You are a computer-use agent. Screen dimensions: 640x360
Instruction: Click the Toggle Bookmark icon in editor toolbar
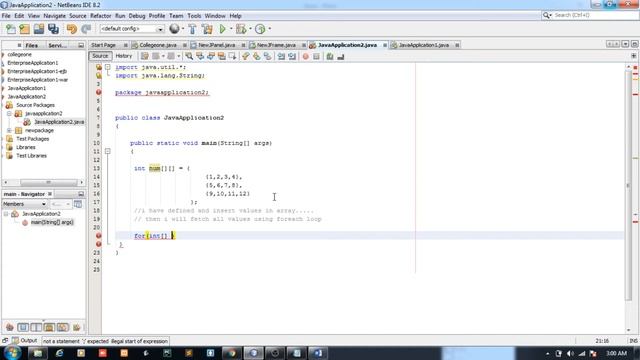click(267, 56)
